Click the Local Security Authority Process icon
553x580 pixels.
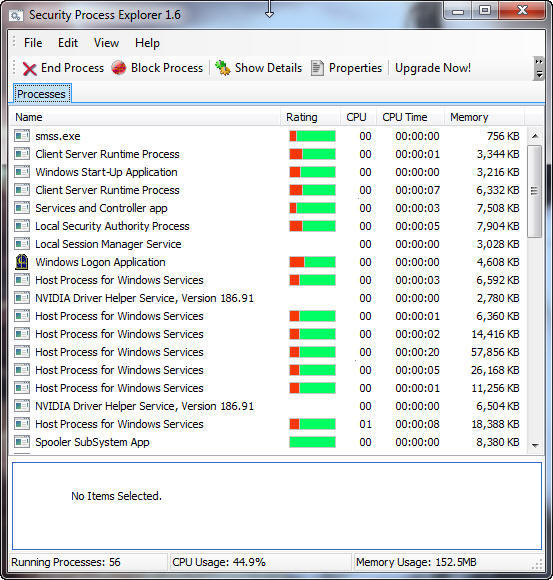22,226
